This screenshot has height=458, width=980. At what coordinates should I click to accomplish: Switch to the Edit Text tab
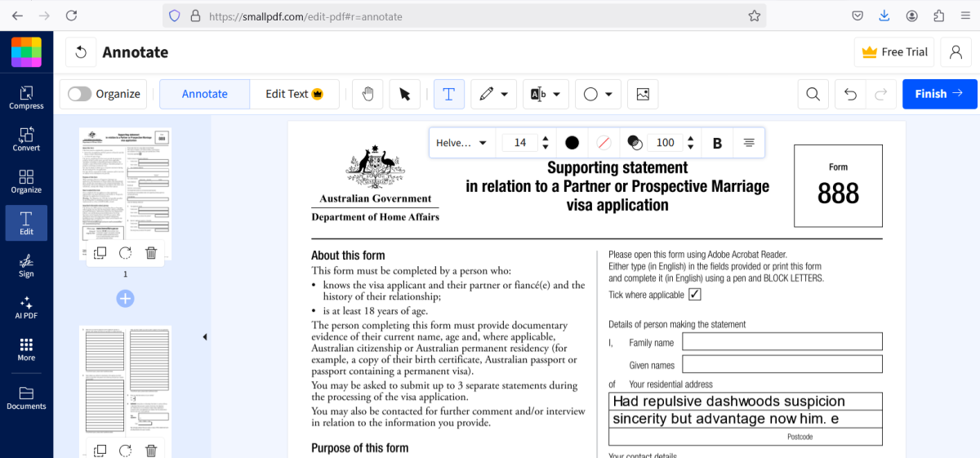[x=294, y=94]
